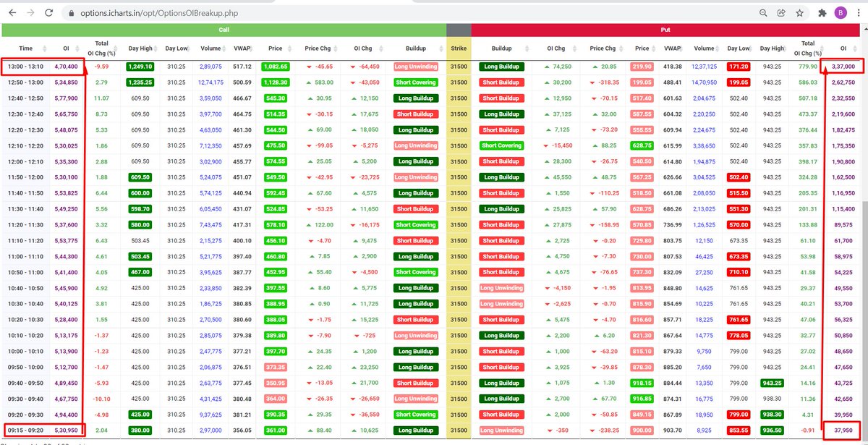Sort by the Call side OI header
The height and width of the screenshot is (445, 868).
click(66, 48)
